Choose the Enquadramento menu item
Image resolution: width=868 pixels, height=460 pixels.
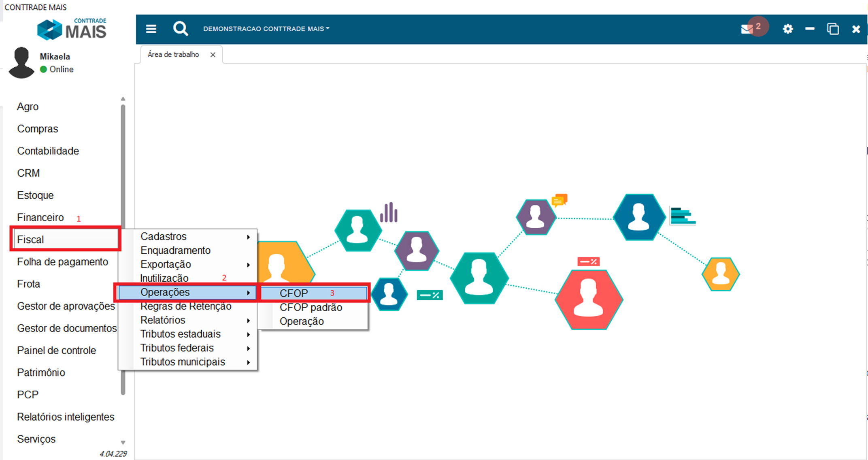pos(175,250)
